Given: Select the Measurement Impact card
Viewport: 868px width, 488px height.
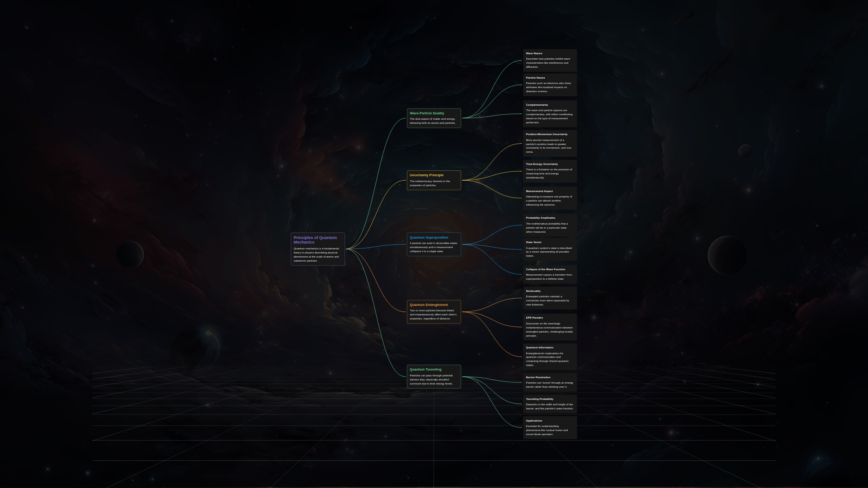Looking at the screenshot, I should tap(550, 198).
